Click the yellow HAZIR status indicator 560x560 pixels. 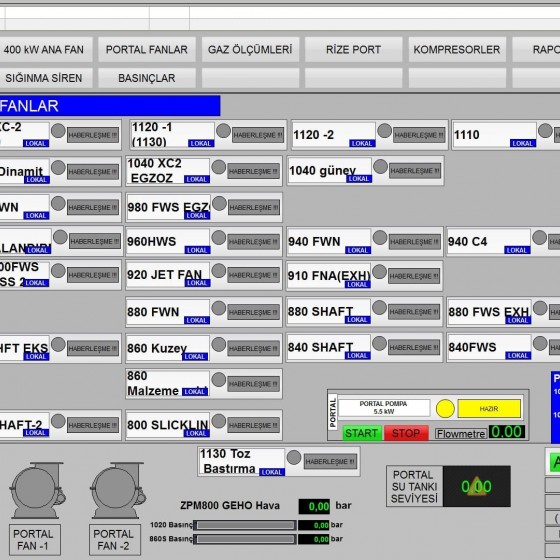click(489, 409)
